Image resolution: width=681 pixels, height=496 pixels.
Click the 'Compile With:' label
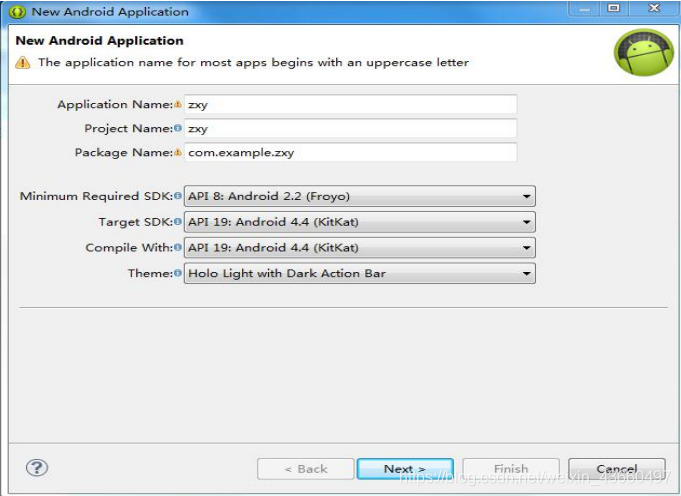tap(129, 247)
